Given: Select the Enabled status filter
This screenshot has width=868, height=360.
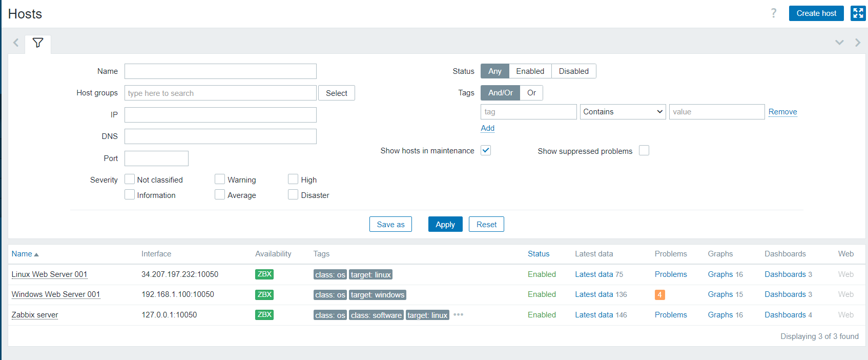Looking at the screenshot, I should coord(530,71).
